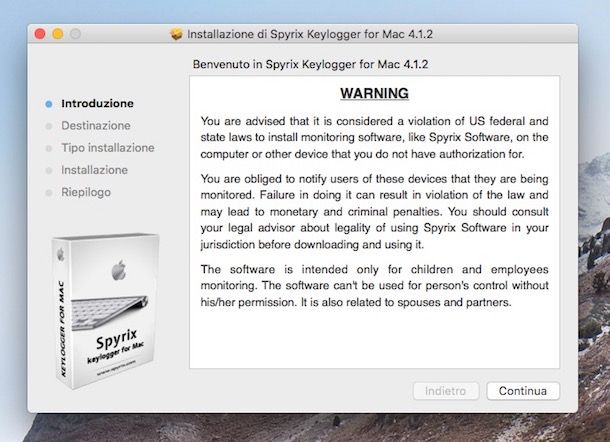Click the paragraph starting 'You are obliged'
Screen dimensions: 610x442
click(x=374, y=212)
